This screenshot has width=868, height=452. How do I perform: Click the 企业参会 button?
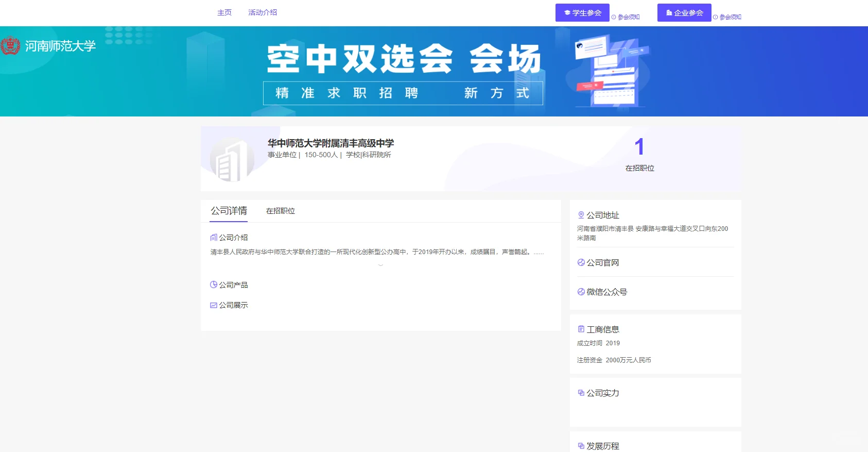tap(684, 13)
